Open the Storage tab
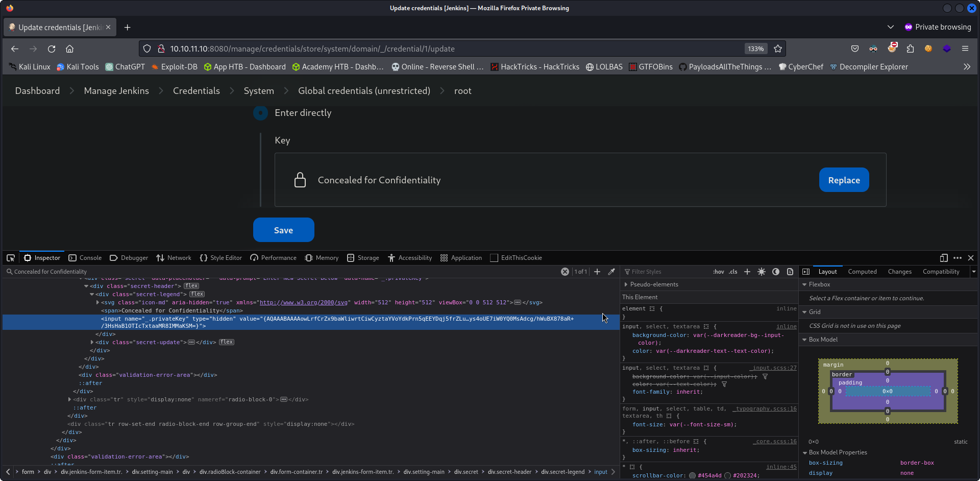The height and width of the screenshot is (481, 980). point(363,258)
